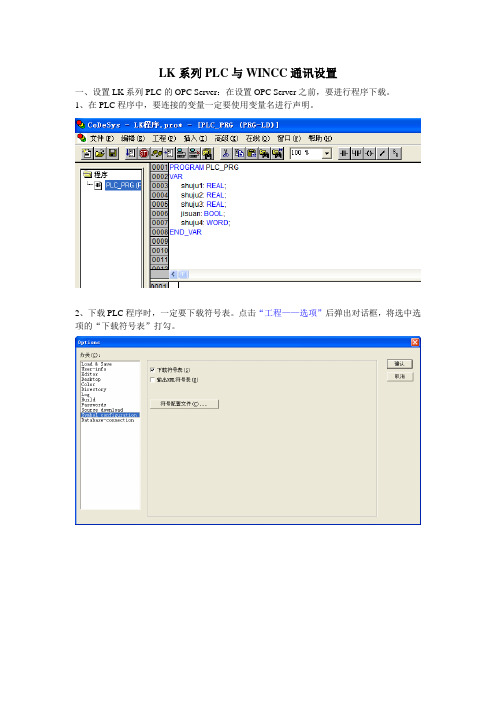Click the 程序 root folder label
This screenshot has width=496, height=702.
pyautogui.click(x=101, y=175)
